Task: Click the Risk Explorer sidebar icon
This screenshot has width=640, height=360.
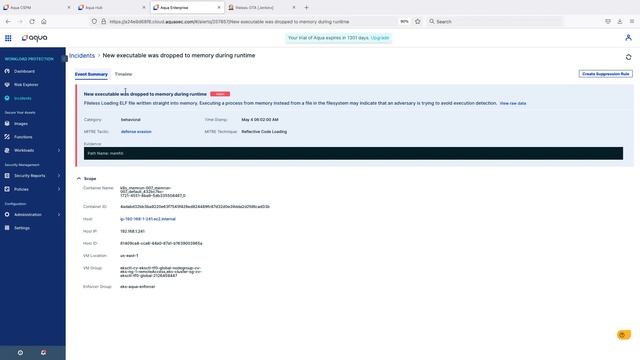Action: (x=7, y=84)
